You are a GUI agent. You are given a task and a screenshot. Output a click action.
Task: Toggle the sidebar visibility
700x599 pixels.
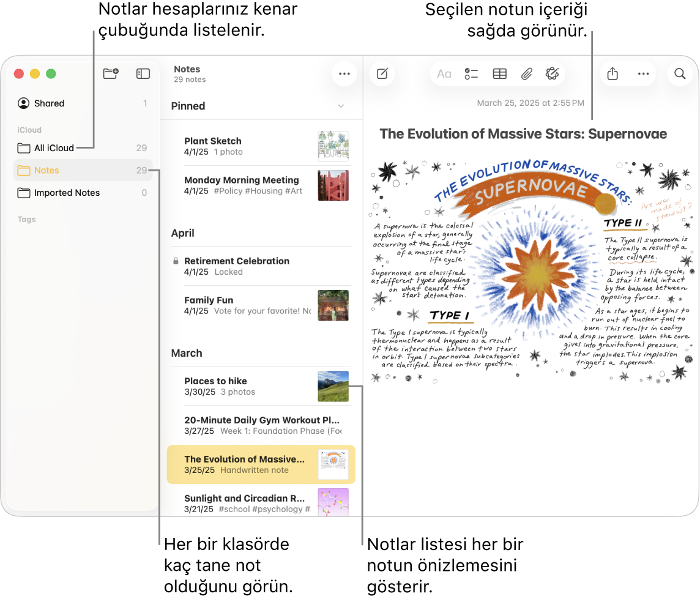[x=143, y=73]
